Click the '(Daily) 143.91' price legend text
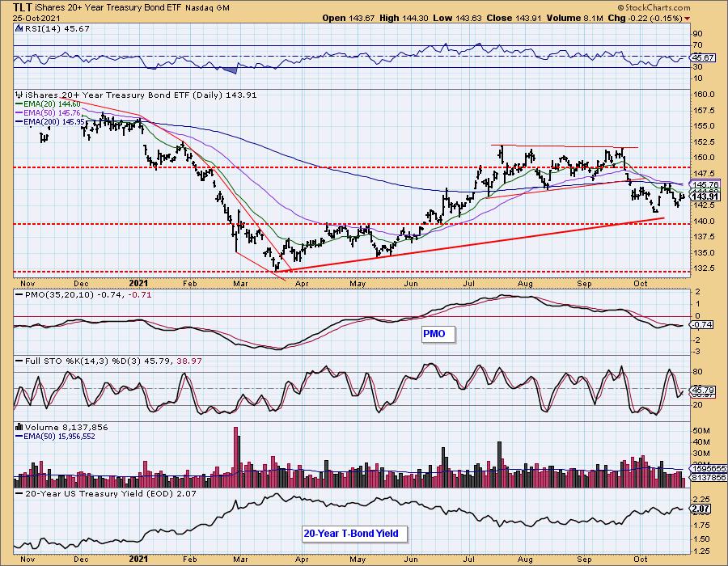 pyautogui.click(x=224, y=95)
